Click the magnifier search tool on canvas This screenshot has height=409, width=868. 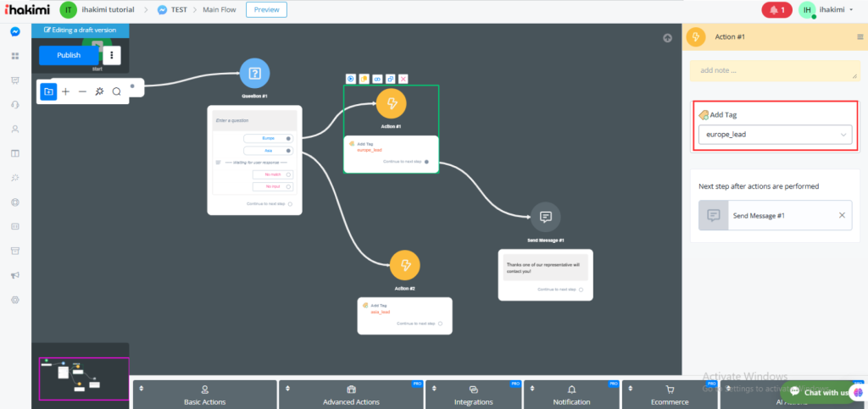pos(117,91)
